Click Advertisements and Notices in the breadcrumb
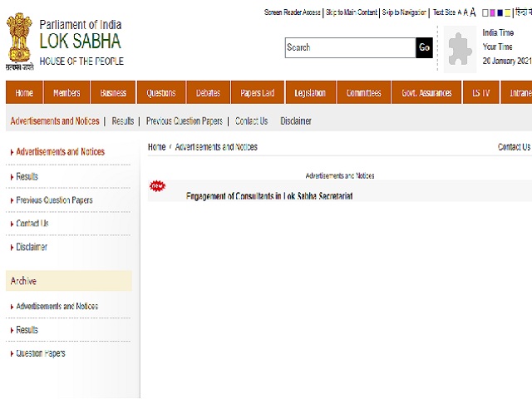The image size is (532, 399). 216,147
